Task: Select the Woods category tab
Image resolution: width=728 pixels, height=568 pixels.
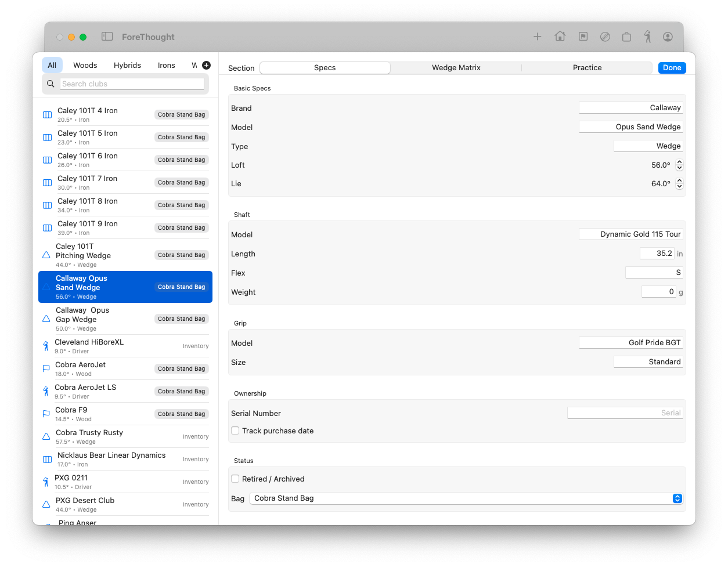Action: coord(85,65)
